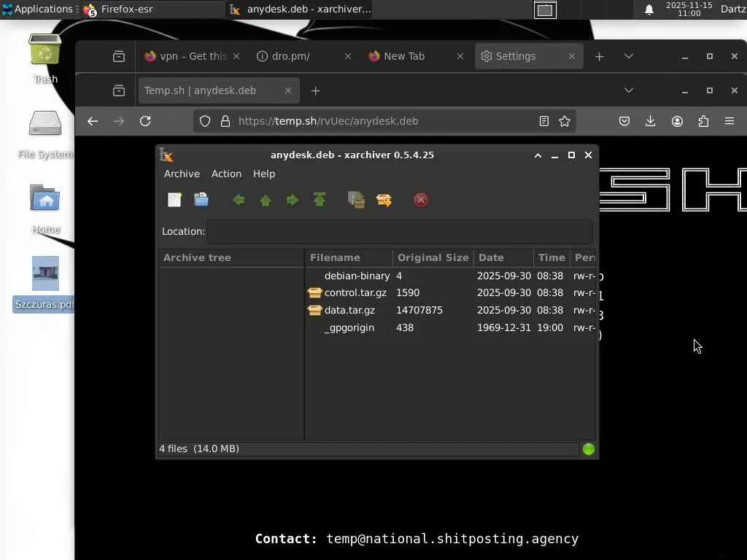
Task: Click the Firefox View icon in front window
Action: click(119, 90)
